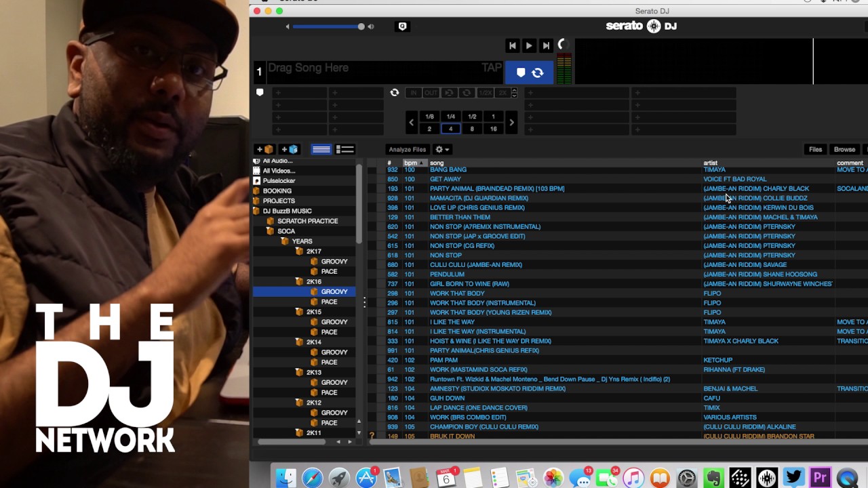Switch to the album art list view

point(345,149)
